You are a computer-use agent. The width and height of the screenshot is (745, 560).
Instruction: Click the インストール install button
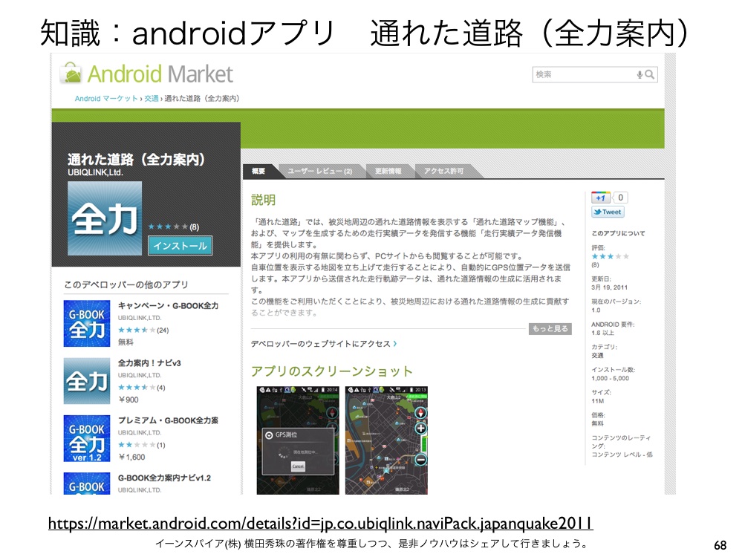[180, 246]
